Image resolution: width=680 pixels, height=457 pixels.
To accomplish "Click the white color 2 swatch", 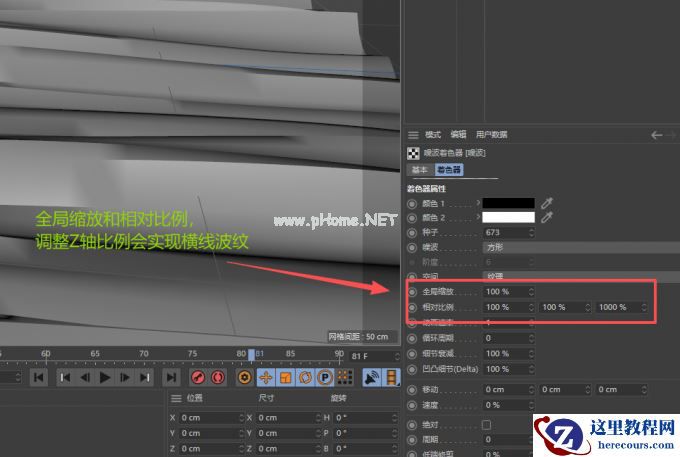I will point(508,217).
